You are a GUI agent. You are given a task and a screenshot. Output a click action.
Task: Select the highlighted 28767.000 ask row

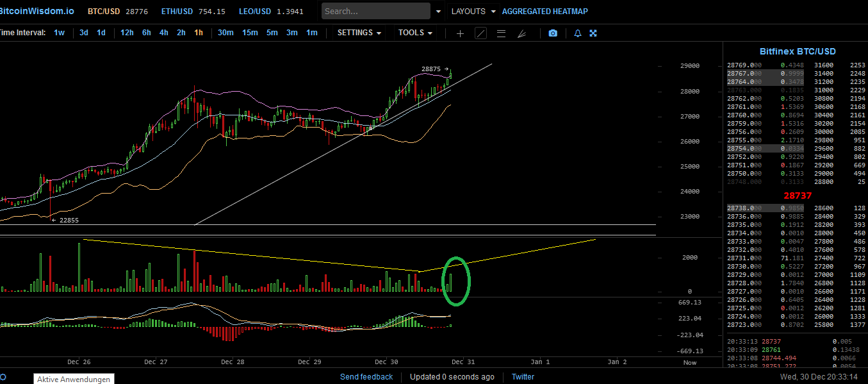tap(765, 74)
